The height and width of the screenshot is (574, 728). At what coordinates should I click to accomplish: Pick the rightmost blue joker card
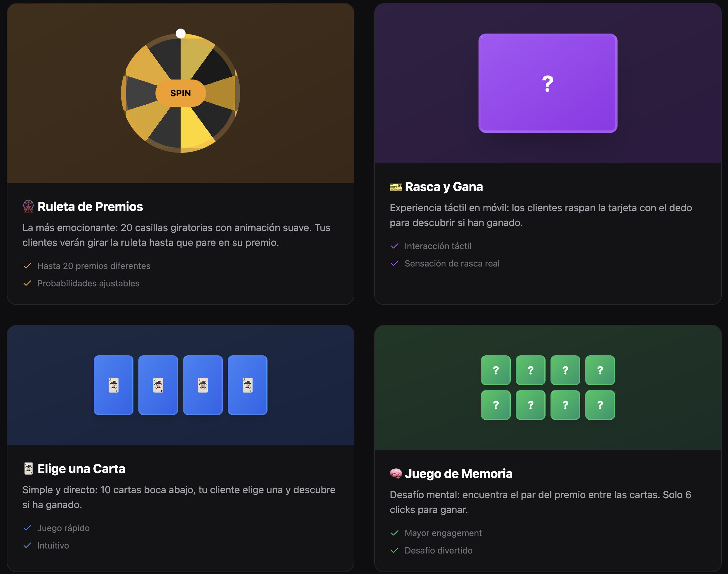pyautogui.click(x=248, y=385)
